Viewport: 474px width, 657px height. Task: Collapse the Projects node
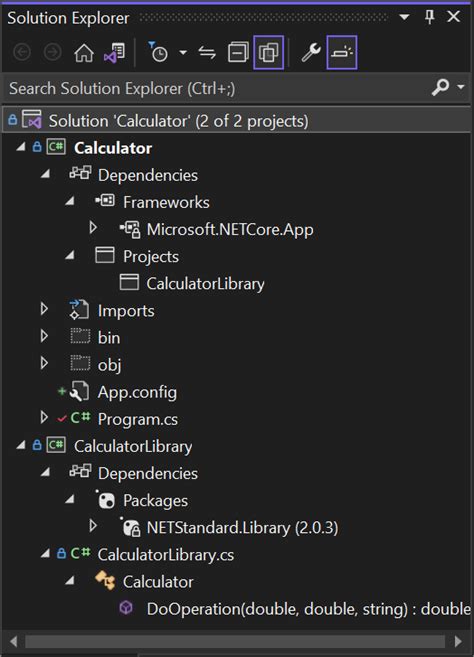coord(70,256)
